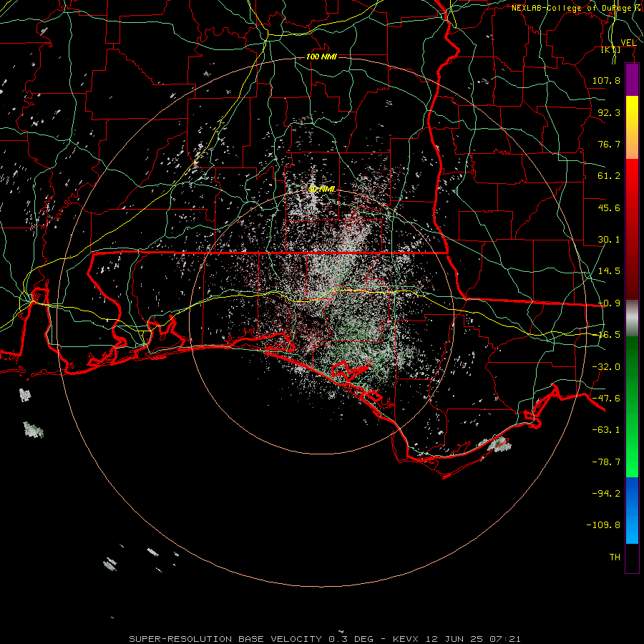Select the 30.1 legend value
The width and height of the screenshot is (644, 644).
609,240
